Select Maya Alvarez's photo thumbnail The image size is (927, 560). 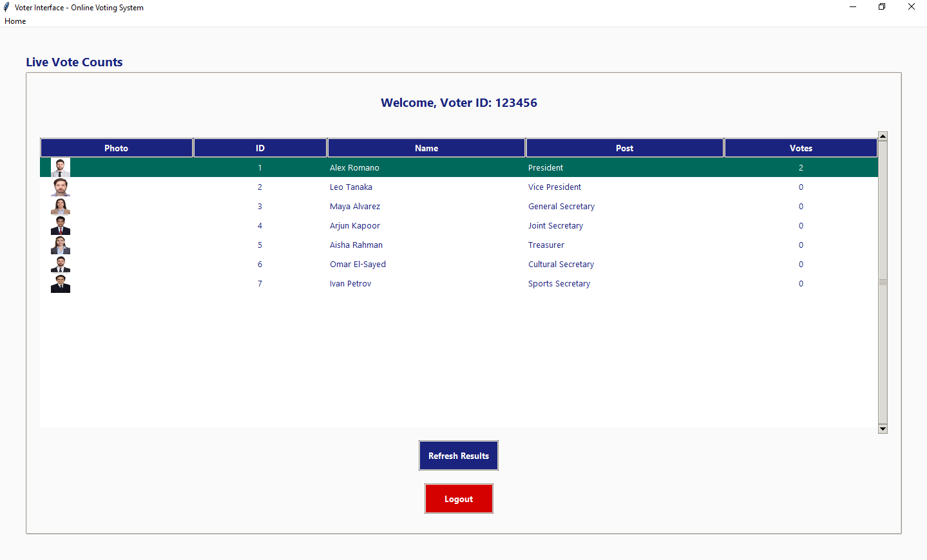tap(60, 207)
